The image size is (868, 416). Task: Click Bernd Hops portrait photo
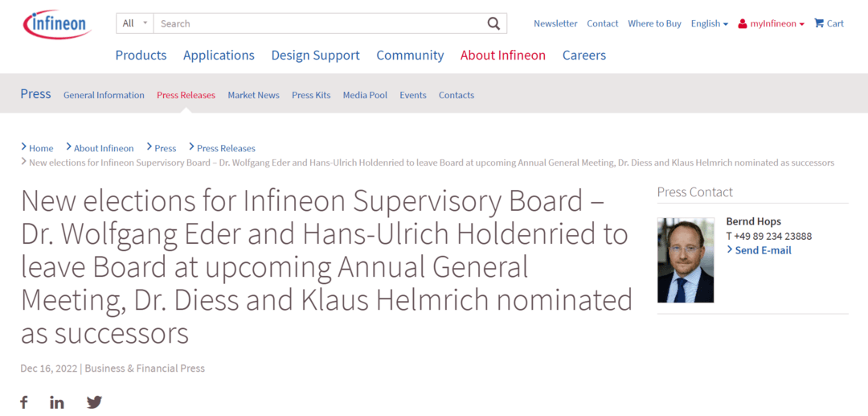point(686,261)
